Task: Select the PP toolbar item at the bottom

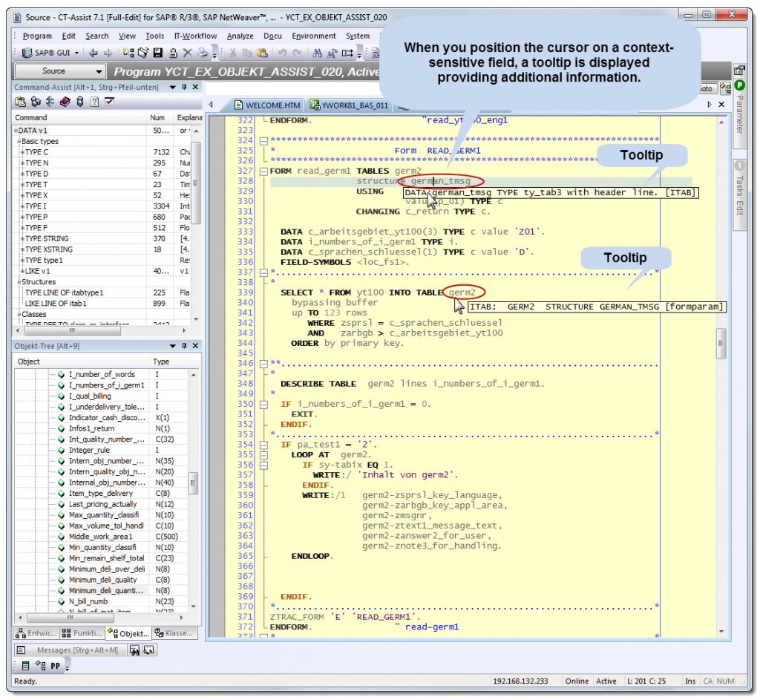Action: (55, 664)
